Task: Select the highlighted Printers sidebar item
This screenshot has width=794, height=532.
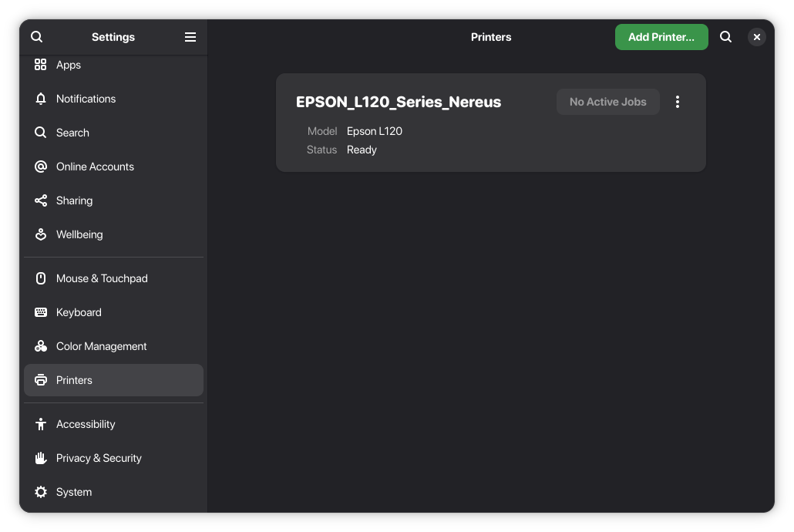Action: (113, 381)
